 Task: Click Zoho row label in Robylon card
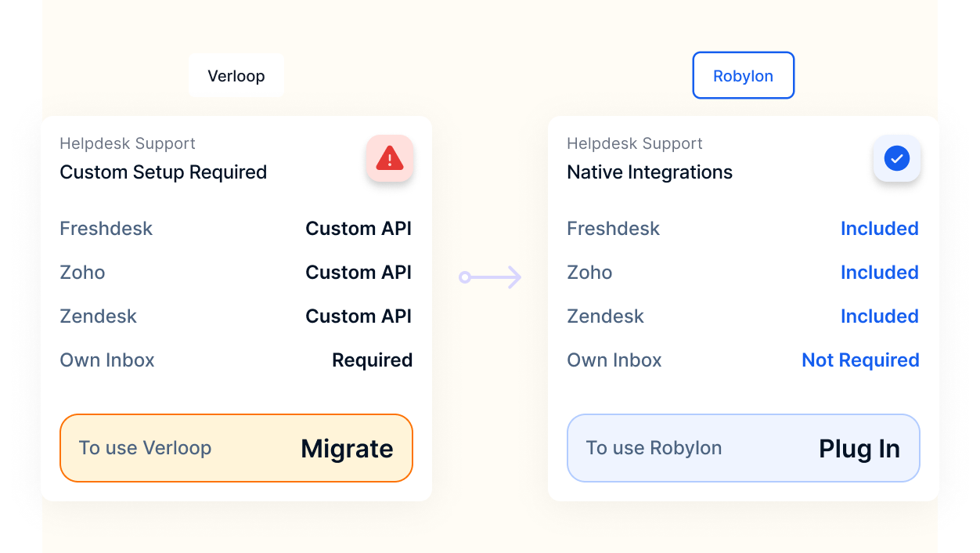click(x=589, y=273)
